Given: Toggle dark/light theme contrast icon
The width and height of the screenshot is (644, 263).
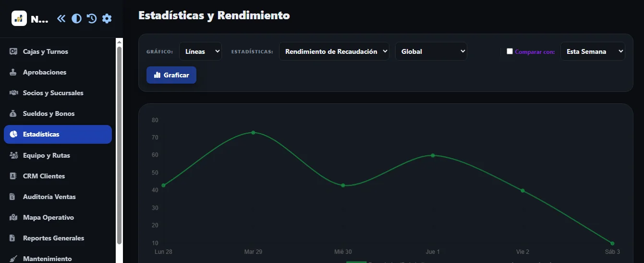Looking at the screenshot, I should coord(76,19).
